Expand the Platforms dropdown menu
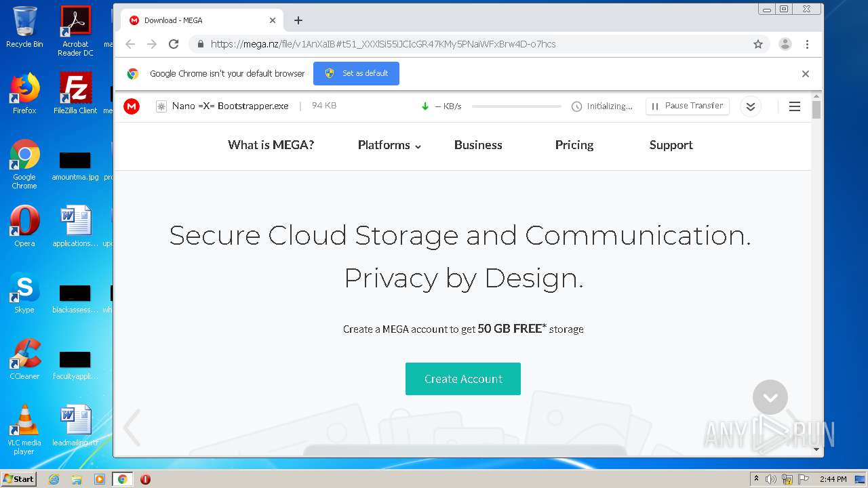 pos(389,145)
